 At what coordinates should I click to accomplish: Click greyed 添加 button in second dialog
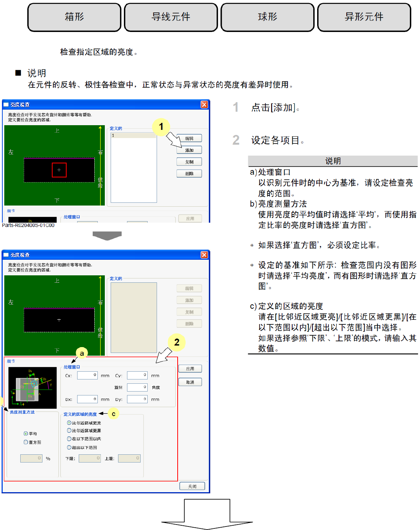point(189,300)
